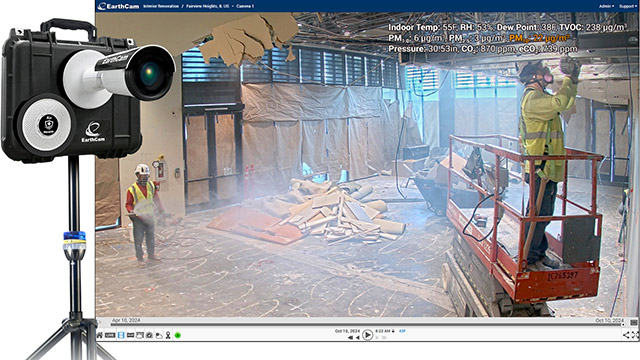Screen dimensions: 640x360
Task: Click the orange PM10 22 µg/m³ reading
Action: pyautogui.click(x=540, y=38)
